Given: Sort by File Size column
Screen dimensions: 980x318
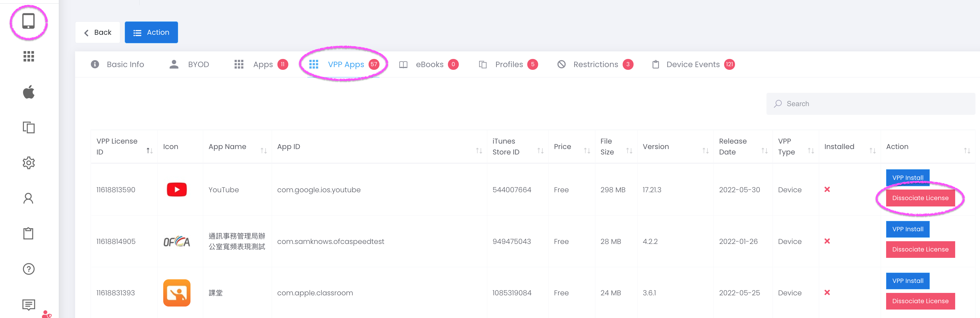Looking at the screenshot, I should (629, 151).
